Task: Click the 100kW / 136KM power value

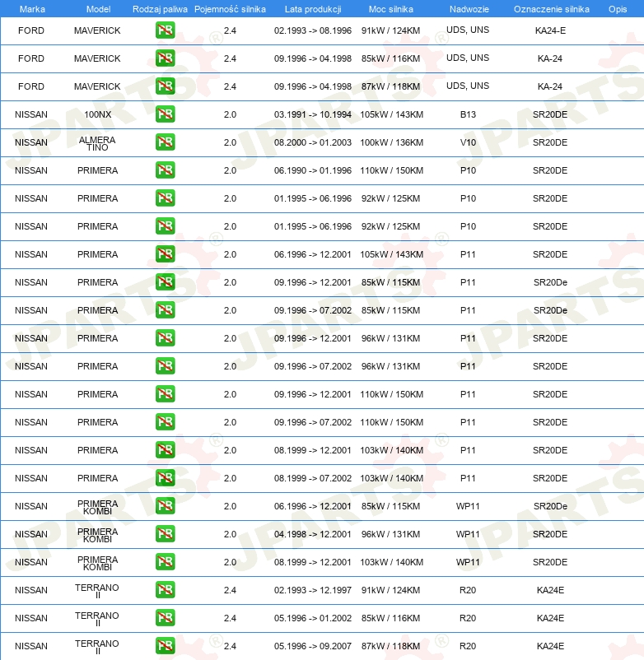Action: pos(391,142)
